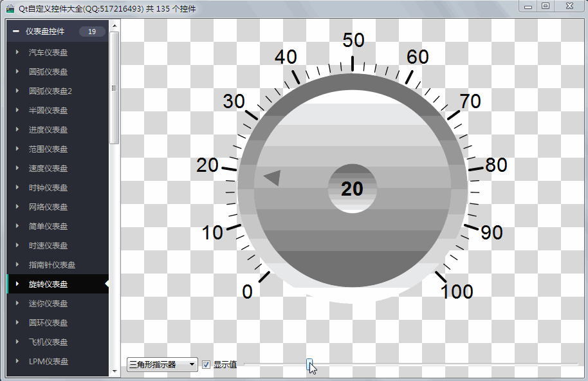Open the 网络仪表盘 entry
The width and height of the screenshot is (588, 381).
[58, 207]
